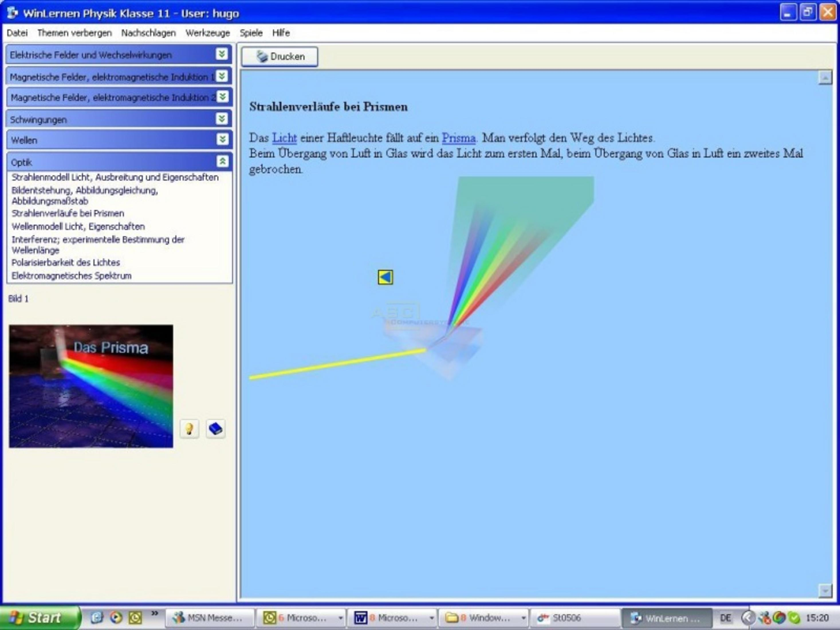Click the Das Prisma thumbnail image
The height and width of the screenshot is (630, 840).
coord(91,386)
